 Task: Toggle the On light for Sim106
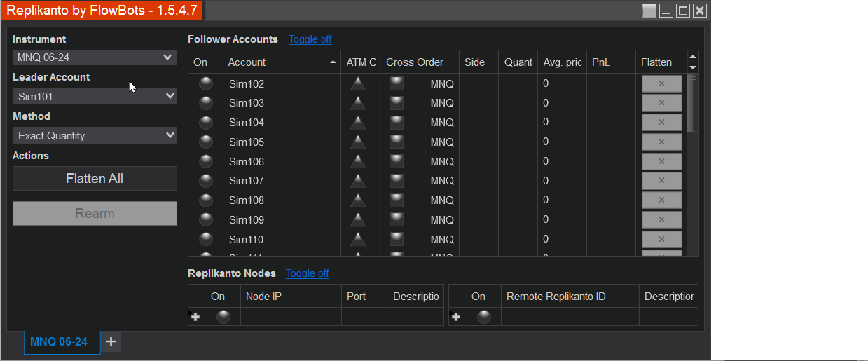(x=206, y=161)
